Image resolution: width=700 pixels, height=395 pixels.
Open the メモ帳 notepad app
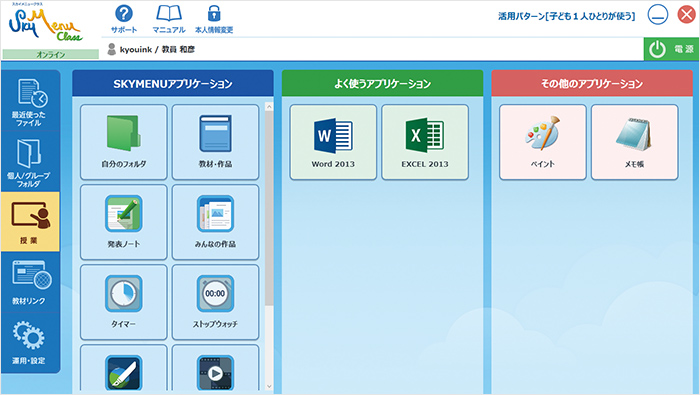click(x=634, y=142)
